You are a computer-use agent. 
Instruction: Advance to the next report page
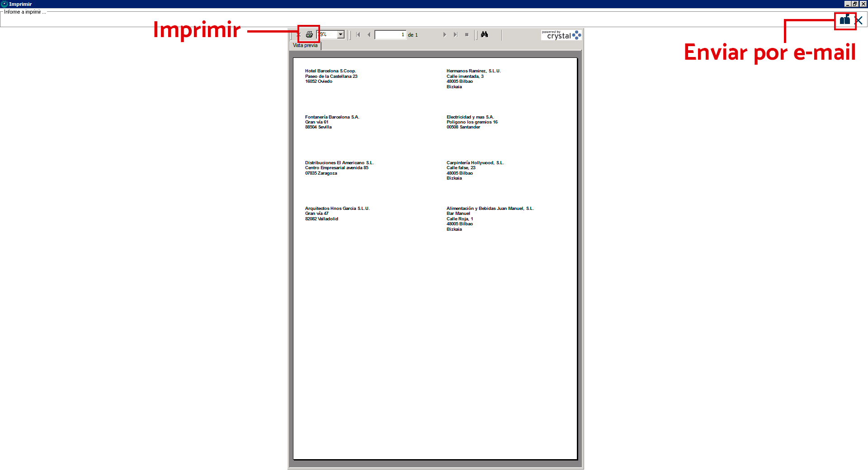coord(444,35)
